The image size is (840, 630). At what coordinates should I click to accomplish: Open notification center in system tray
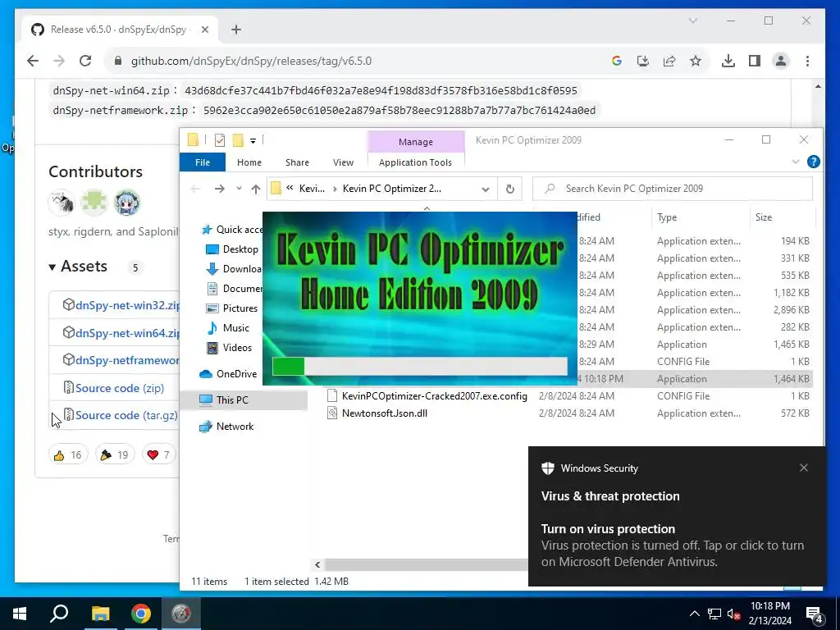pyautogui.click(x=815, y=614)
